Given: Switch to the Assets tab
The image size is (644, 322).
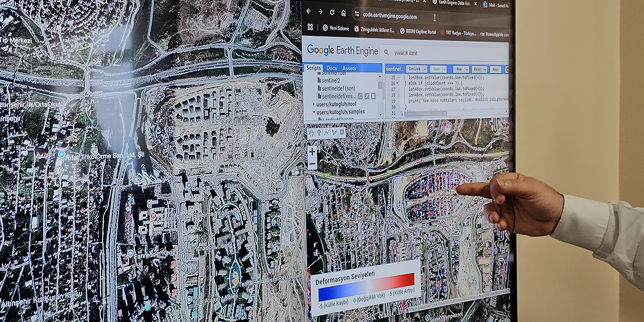Looking at the screenshot, I should [x=349, y=68].
